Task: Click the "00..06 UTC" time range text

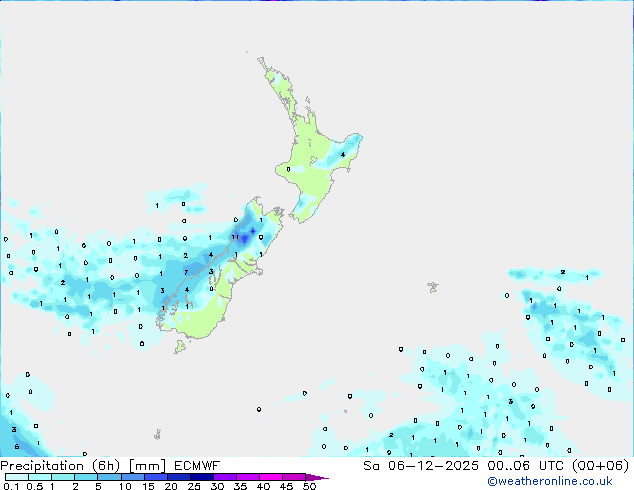Action: point(524,466)
